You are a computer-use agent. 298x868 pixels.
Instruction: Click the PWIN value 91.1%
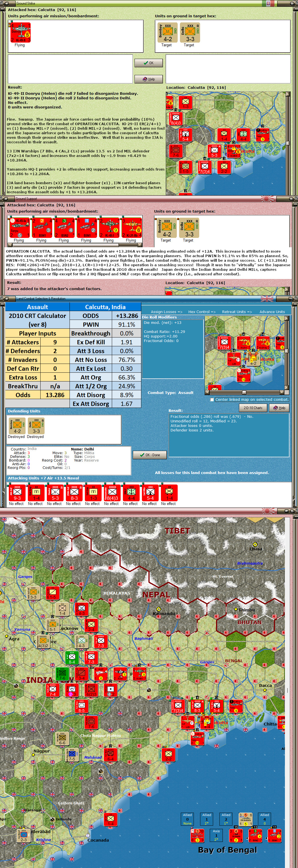[x=126, y=324]
